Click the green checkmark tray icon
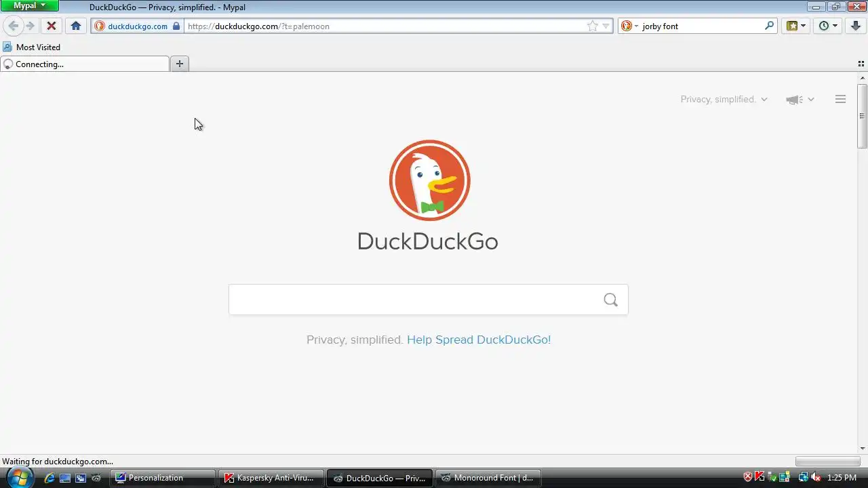The width and height of the screenshot is (868, 488). (772, 477)
